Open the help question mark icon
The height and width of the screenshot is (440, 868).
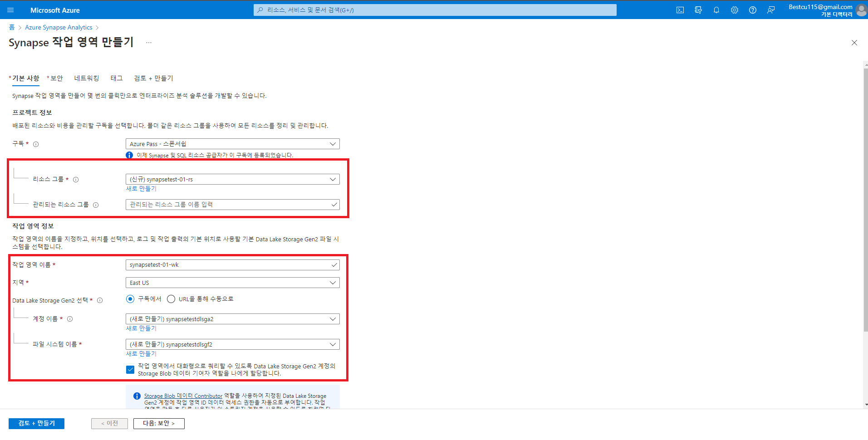(753, 10)
